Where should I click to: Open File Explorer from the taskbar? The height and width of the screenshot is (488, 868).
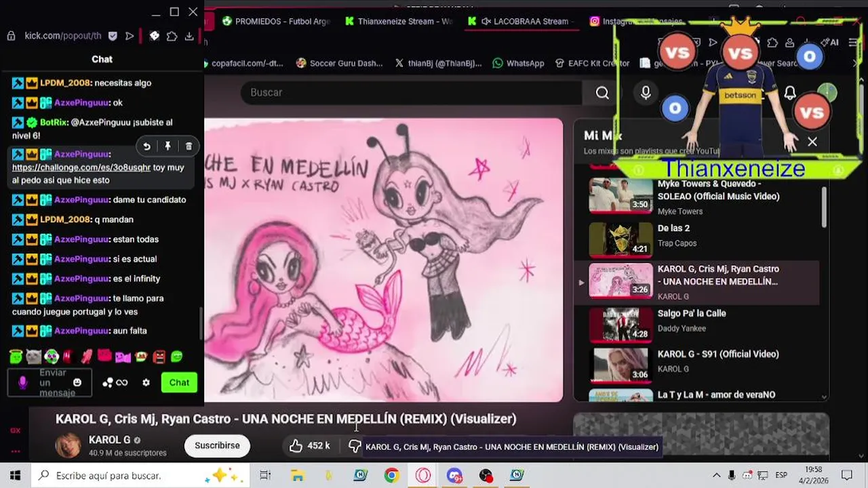[297, 476]
